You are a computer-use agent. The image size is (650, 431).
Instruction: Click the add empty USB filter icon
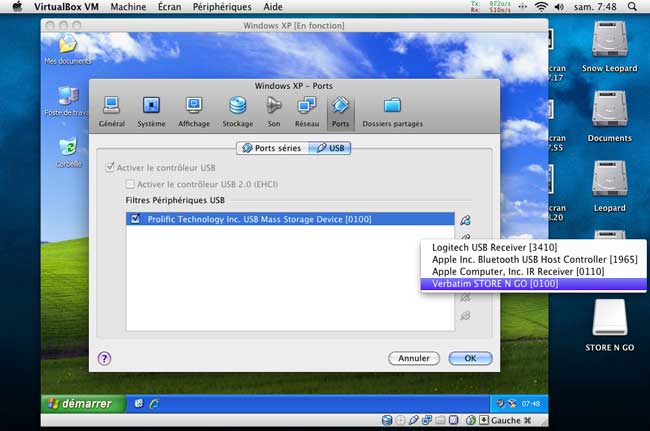click(x=465, y=220)
